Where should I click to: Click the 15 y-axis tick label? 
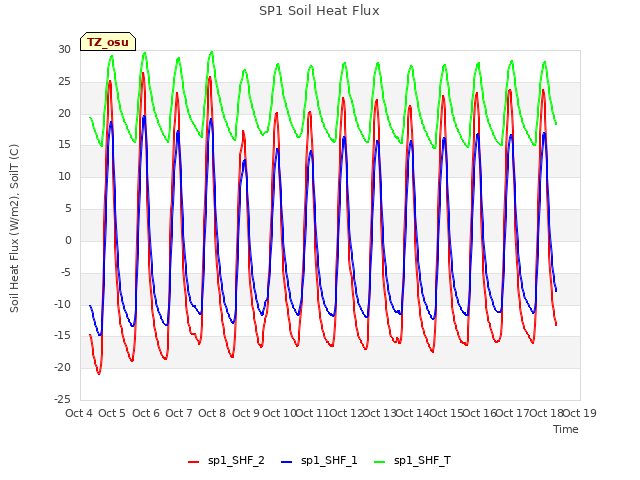[x=64, y=145]
